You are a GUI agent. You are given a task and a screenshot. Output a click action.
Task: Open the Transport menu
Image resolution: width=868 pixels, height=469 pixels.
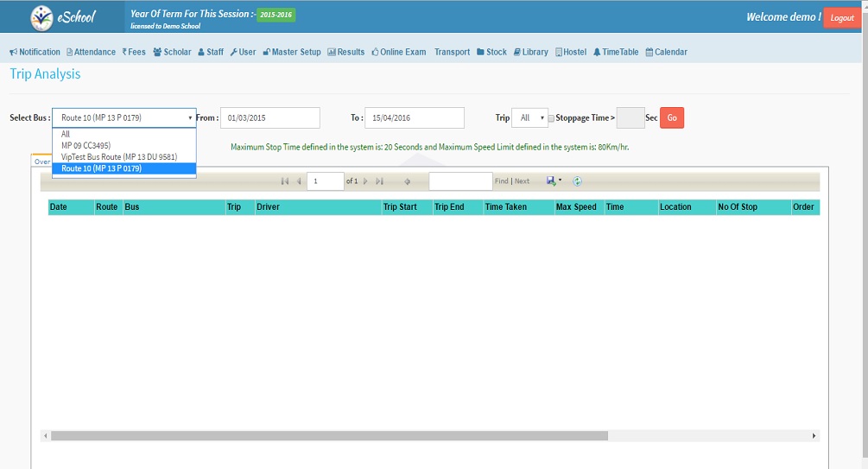point(452,52)
